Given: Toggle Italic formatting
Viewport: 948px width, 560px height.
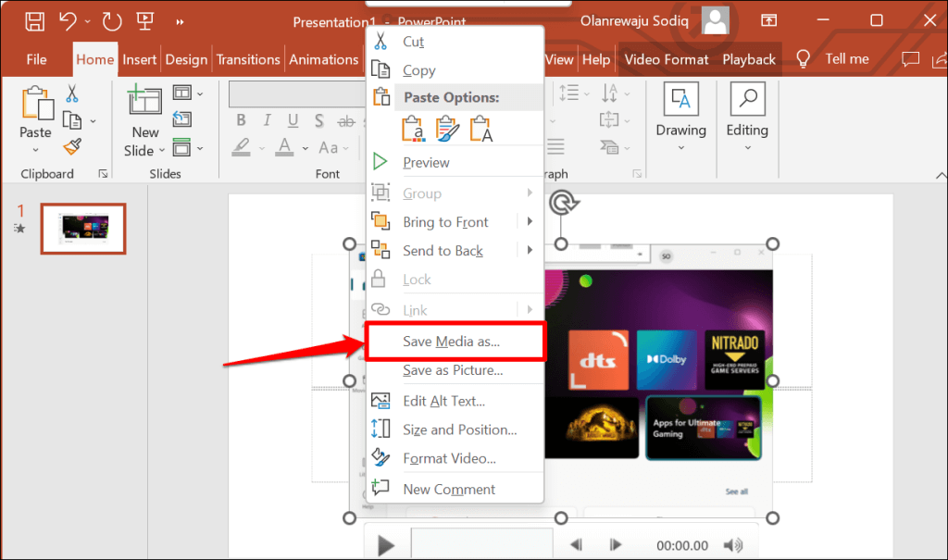Looking at the screenshot, I should [267, 120].
